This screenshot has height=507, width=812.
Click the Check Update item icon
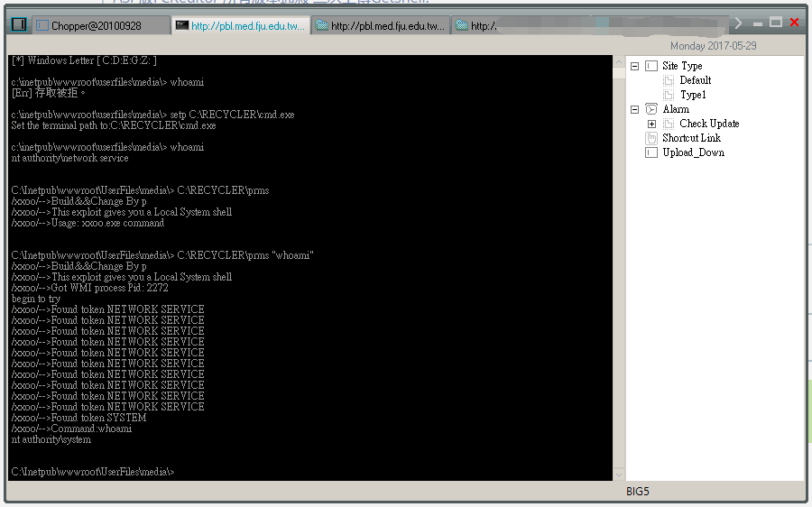click(669, 124)
